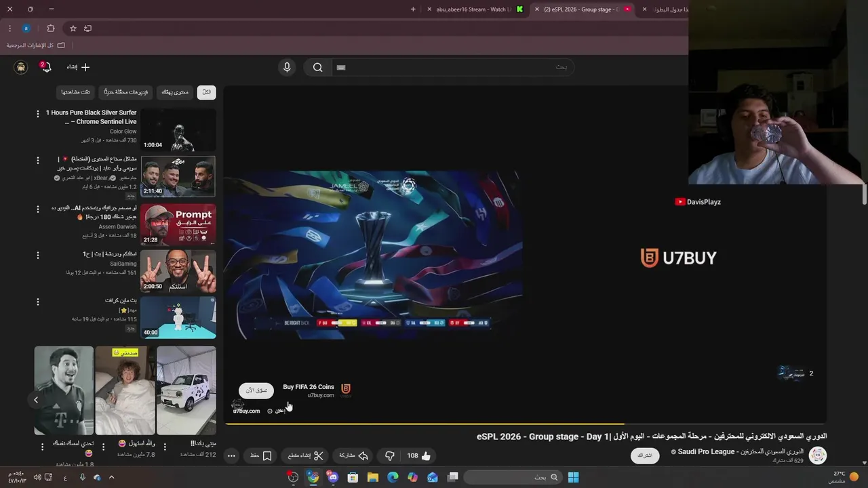Click the ad Shop Now button
This screenshot has height=488, width=868.
click(x=256, y=390)
